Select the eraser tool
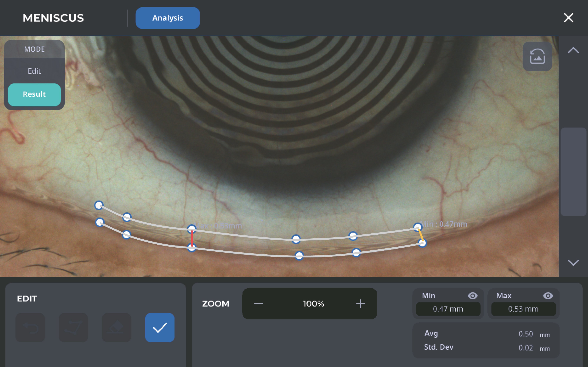This screenshot has height=367, width=588. [117, 328]
